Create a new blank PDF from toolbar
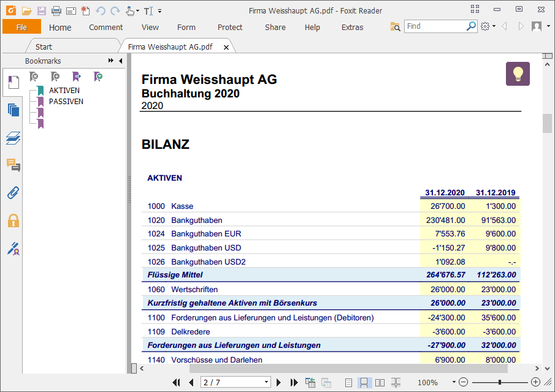Image resolution: width=555 pixels, height=392 pixels. point(85,10)
